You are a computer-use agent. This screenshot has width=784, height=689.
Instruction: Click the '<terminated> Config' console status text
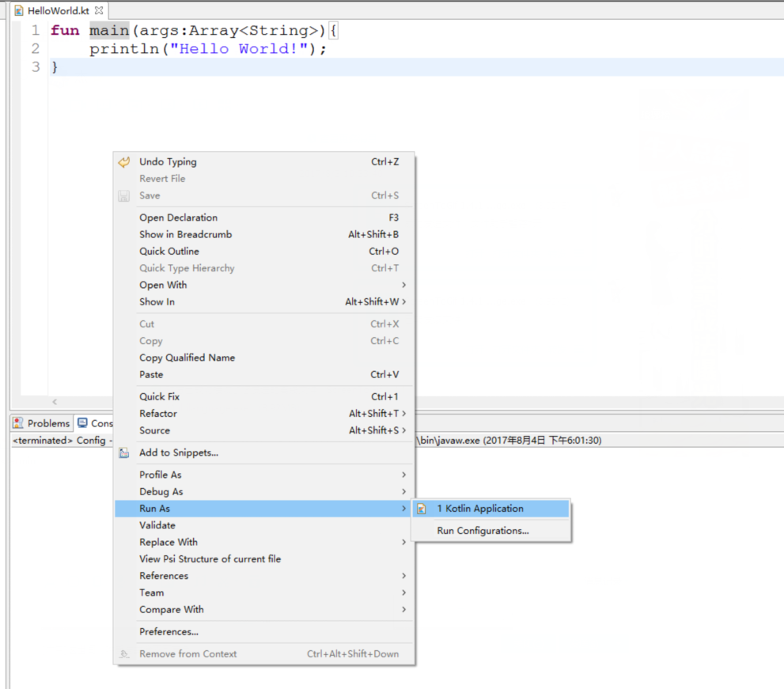click(x=59, y=441)
